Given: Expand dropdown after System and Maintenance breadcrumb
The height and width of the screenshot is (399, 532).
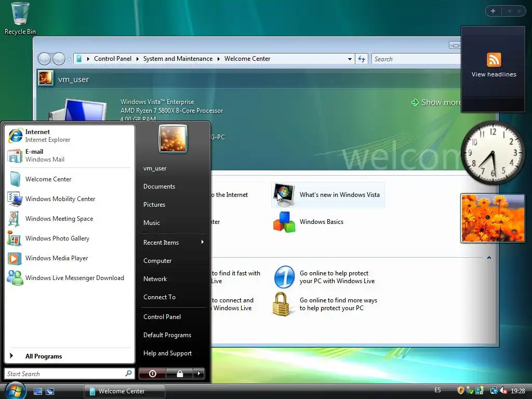Looking at the screenshot, I should tap(219, 59).
